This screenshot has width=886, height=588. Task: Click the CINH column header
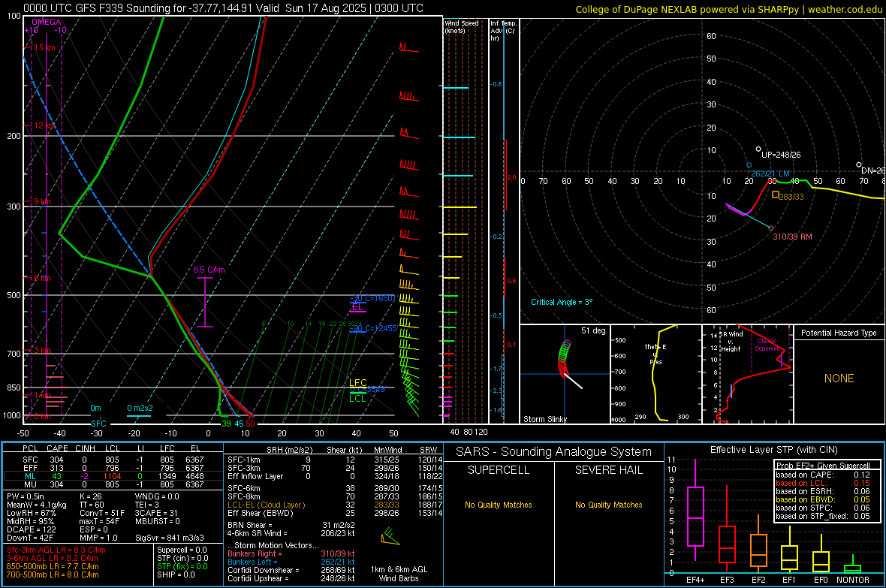(85, 448)
